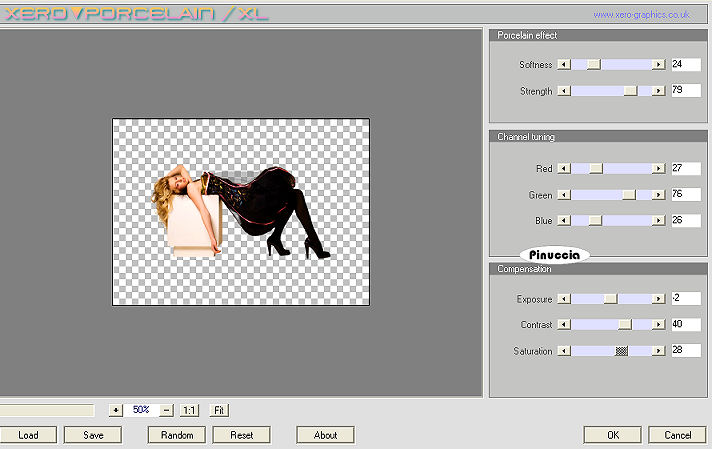Click the Contrast value field showing 40
The width and height of the screenshot is (712, 449).
tap(686, 324)
